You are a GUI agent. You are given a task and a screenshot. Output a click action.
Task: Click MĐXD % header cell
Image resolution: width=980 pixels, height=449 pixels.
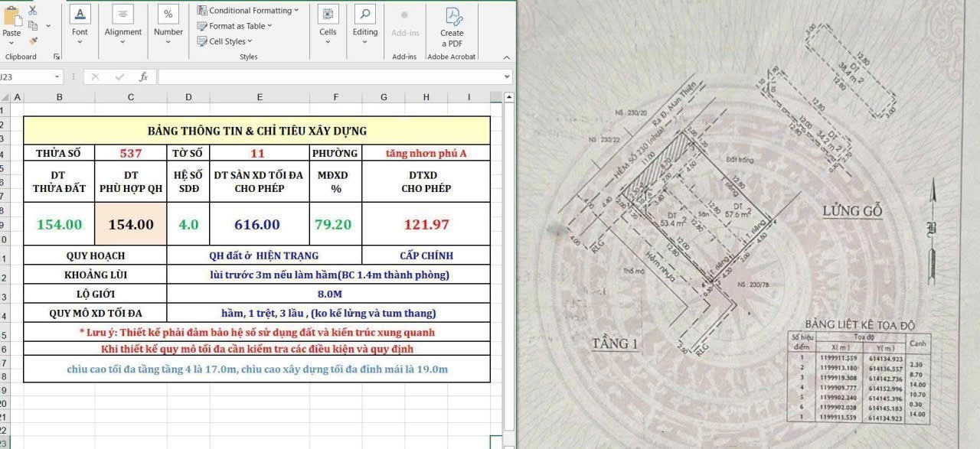[x=336, y=181]
